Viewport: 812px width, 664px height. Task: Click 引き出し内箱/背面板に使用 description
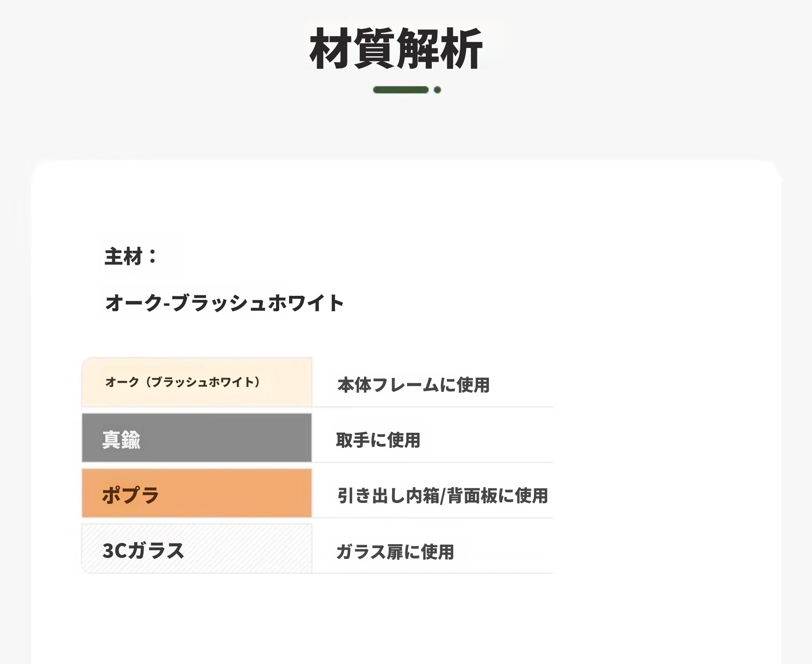click(x=442, y=495)
